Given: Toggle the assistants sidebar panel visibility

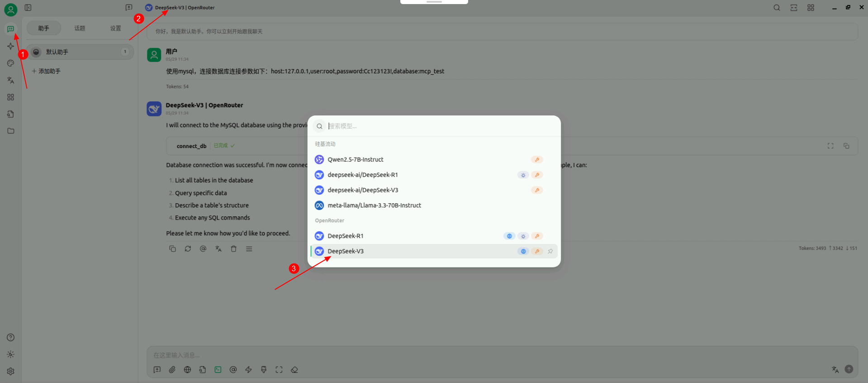Looking at the screenshot, I should [x=28, y=8].
